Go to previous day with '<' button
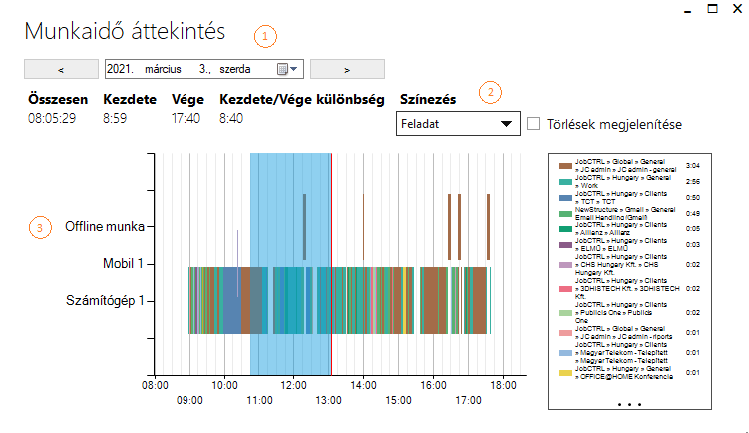 click(61, 70)
